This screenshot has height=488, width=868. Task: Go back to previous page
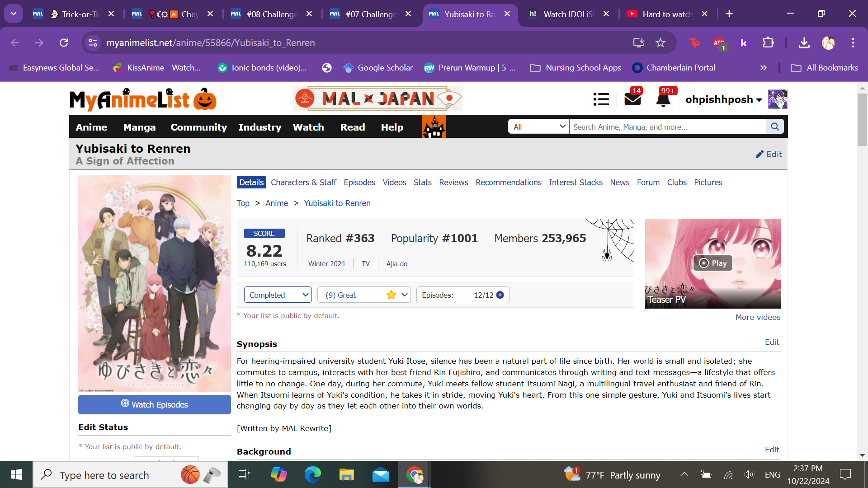15,43
